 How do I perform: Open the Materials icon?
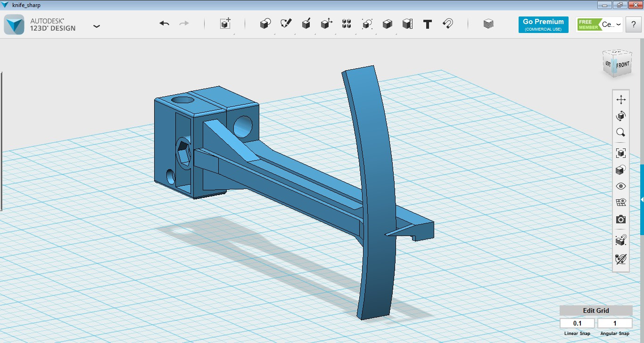(x=489, y=24)
